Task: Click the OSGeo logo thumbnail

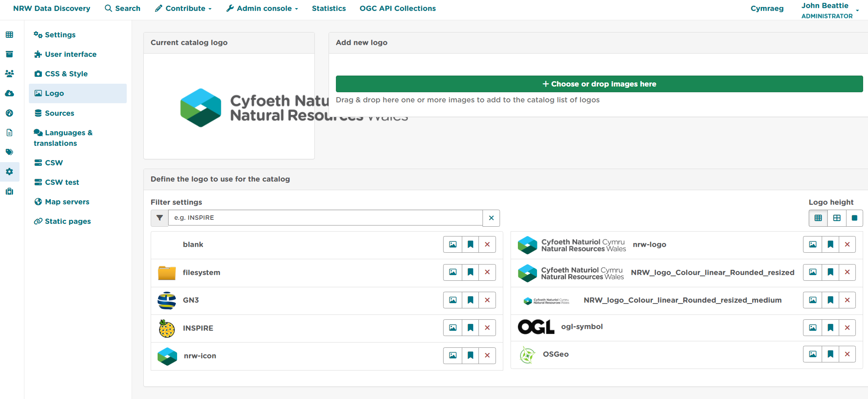Action: tap(527, 355)
